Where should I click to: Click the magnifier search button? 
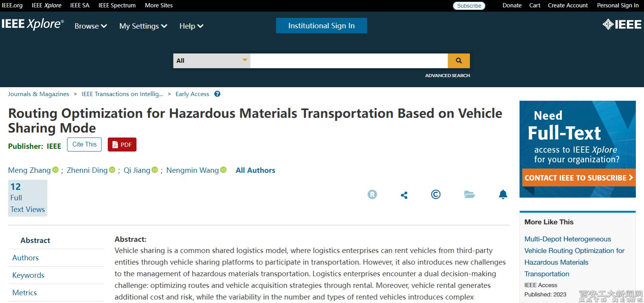[x=459, y=61]
